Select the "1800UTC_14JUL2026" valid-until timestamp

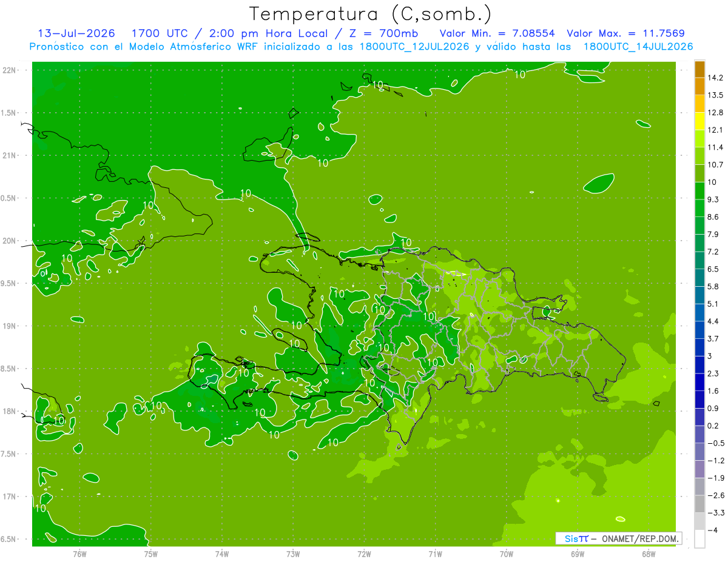click(638, 47)
